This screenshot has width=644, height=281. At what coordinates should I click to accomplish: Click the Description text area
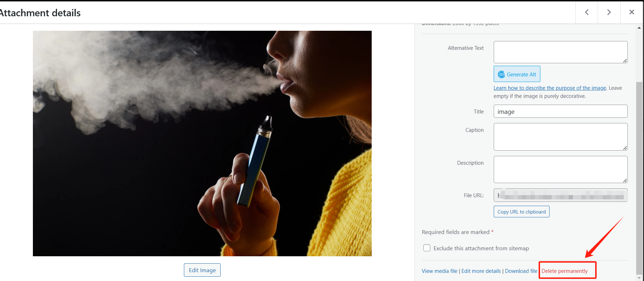tap(561, 169)
